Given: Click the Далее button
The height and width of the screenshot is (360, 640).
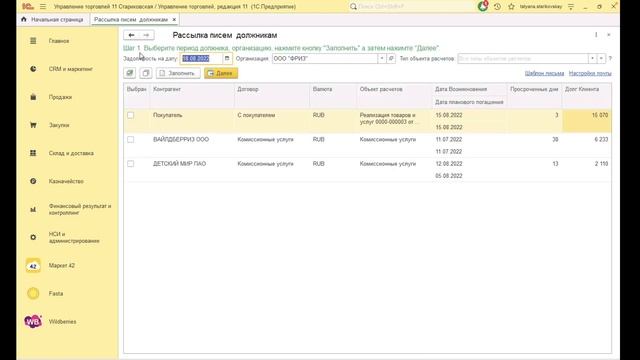Looking at the screenshot, I should click(221, 73).
